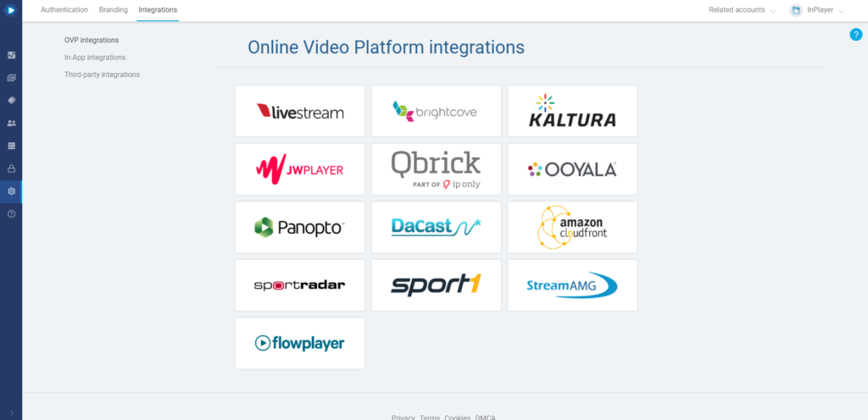
Task: Open the Livestream integration card
Action: [300, 111]
